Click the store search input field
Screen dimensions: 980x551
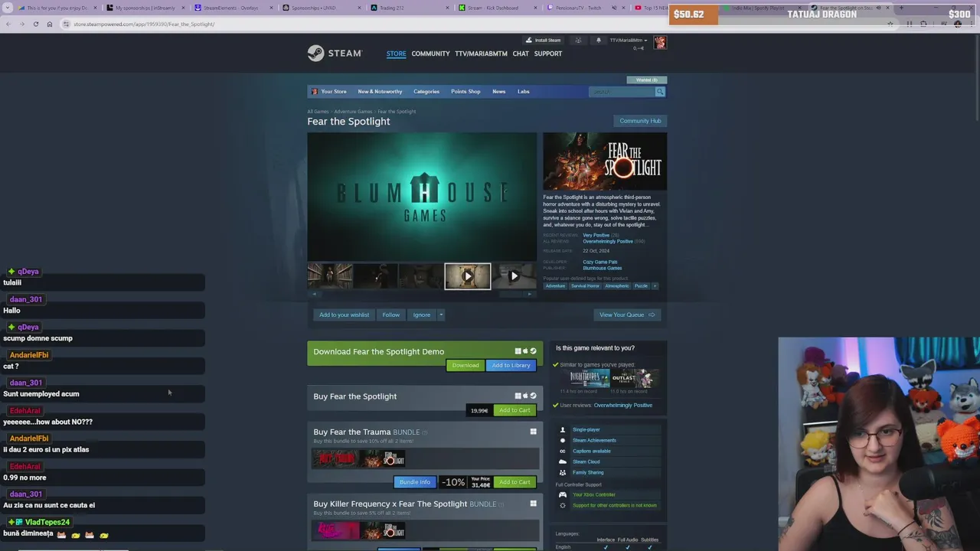pyautogui.click(x=622, y=91)
